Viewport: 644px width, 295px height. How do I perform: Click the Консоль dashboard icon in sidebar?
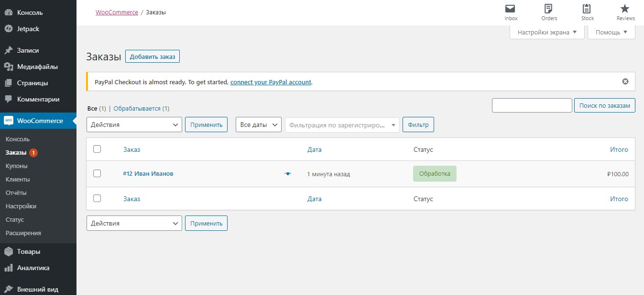tap(9, 12)
